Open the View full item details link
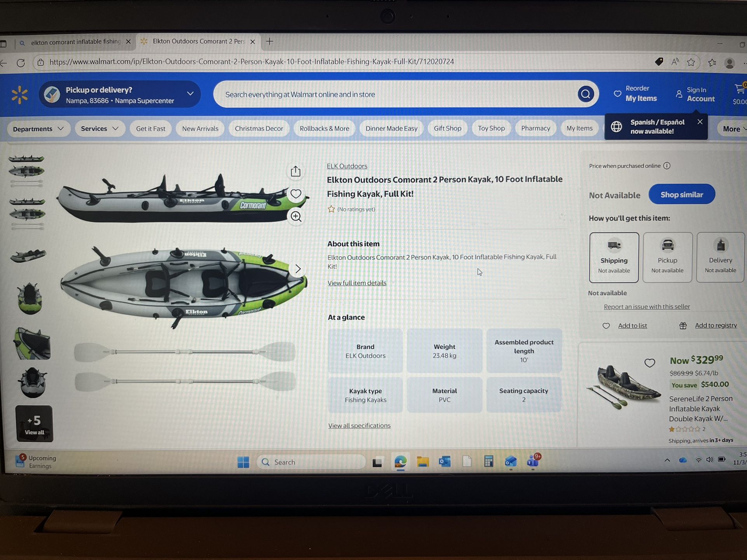This screenshot has height=560, width=747. (x=357, y=283)
